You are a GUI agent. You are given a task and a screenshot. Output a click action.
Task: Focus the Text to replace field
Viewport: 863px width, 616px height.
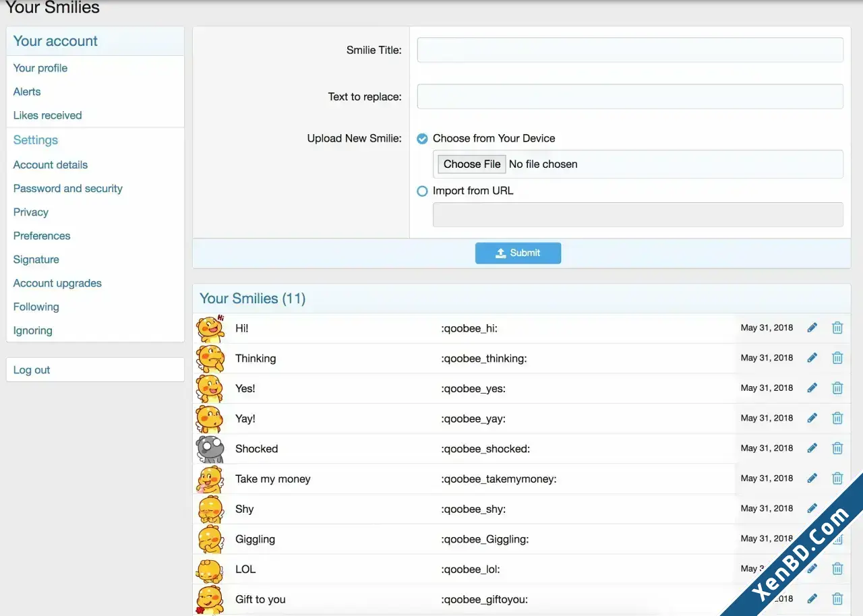630,96
